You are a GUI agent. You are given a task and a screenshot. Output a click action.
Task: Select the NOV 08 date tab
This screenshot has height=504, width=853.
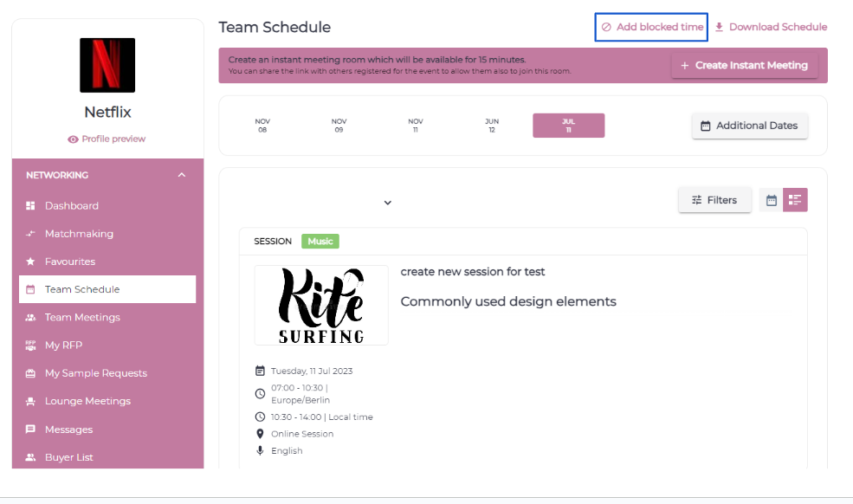pos(262,126)
